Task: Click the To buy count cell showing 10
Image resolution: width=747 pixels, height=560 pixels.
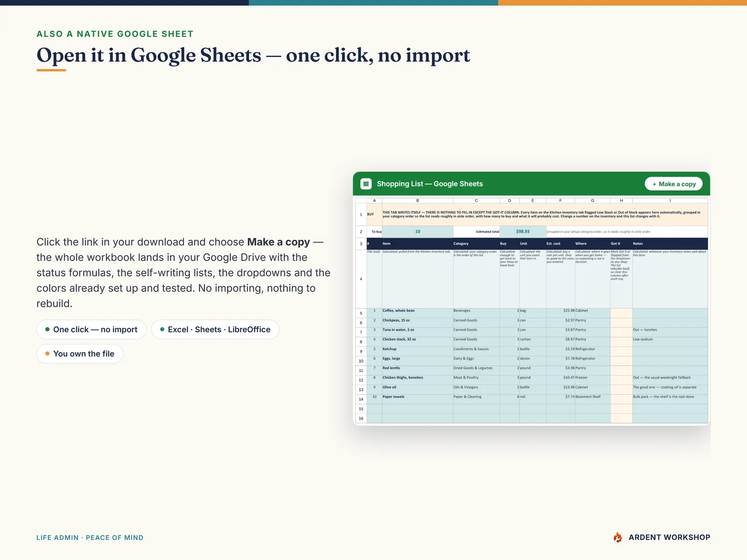Action: point(417,231)
